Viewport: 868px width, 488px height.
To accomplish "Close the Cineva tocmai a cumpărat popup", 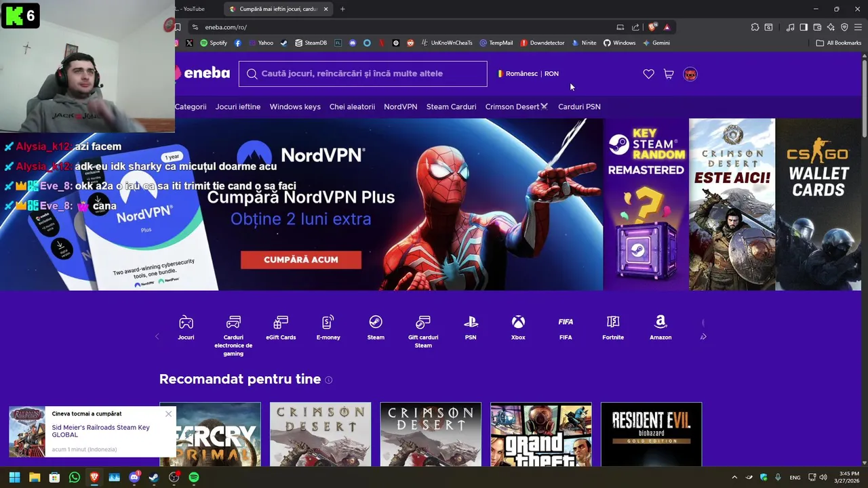I will coord(168,413).
